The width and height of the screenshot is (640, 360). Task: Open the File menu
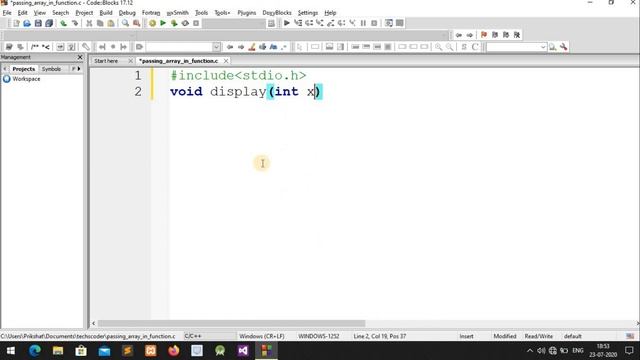click(x=7, y=13)
